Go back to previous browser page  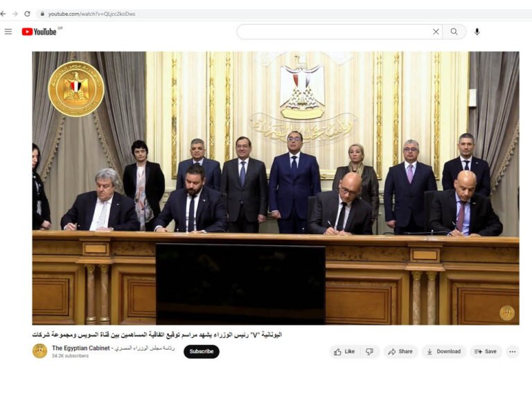click(3, 14)
